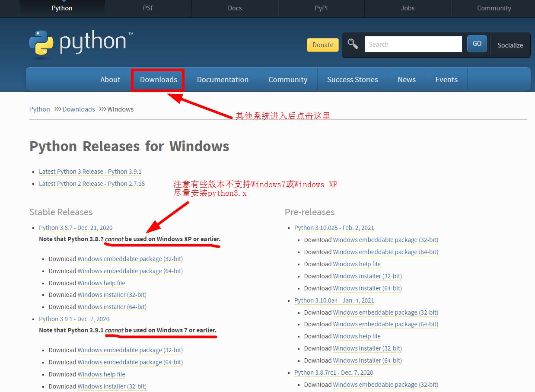This screenshot has width=535, height=392.
Task: Download 3.10.0a5 Windows embeddable package (64-bit)
Action: (385, 252)
